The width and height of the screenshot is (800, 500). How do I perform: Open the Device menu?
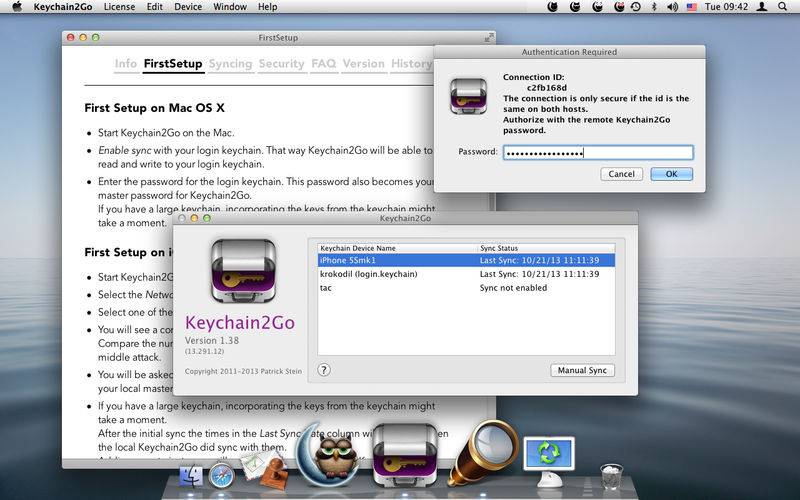point(188,7)
